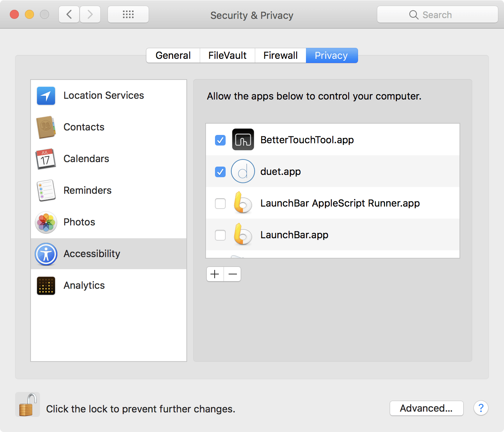Viewport: 504px width, 432px height.
Task: Click inside the Search field
Action: 438,14
